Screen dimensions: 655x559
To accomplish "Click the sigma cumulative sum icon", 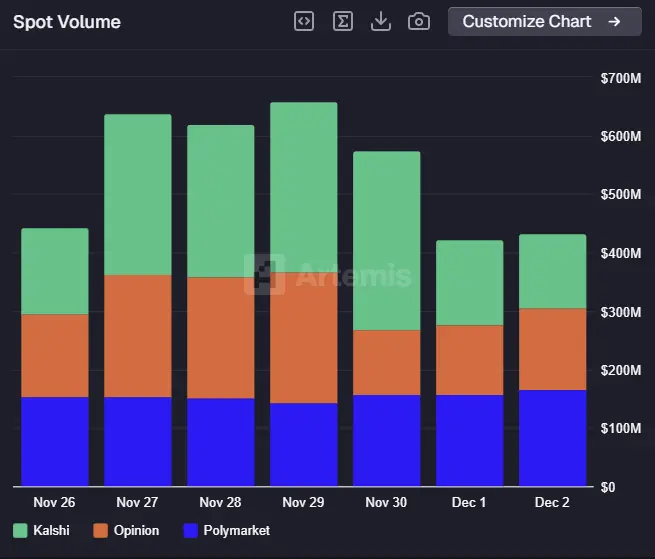I will point(342,21).
